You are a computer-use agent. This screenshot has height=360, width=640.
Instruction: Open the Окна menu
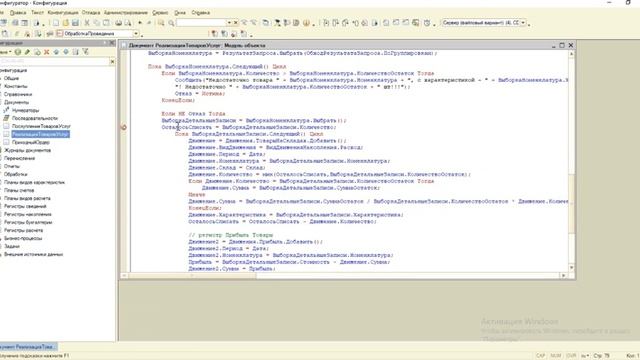[x=180, y=13]
